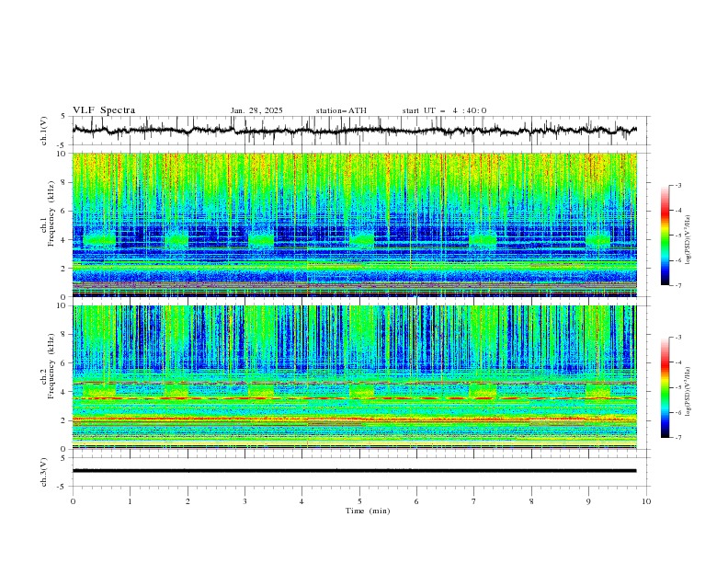
Task: Click the 'ch.1(V)' waveform axis label
Action: click(x=44, y=131)
